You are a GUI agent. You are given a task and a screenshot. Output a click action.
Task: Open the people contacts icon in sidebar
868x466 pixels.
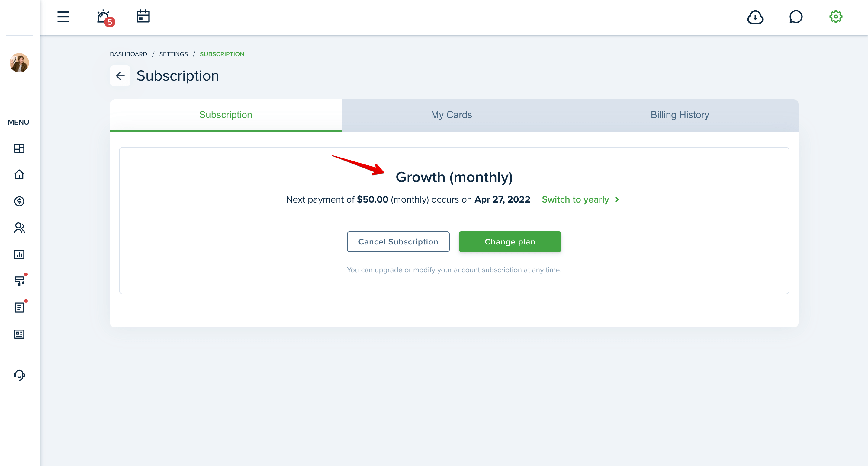pos(19,228)
